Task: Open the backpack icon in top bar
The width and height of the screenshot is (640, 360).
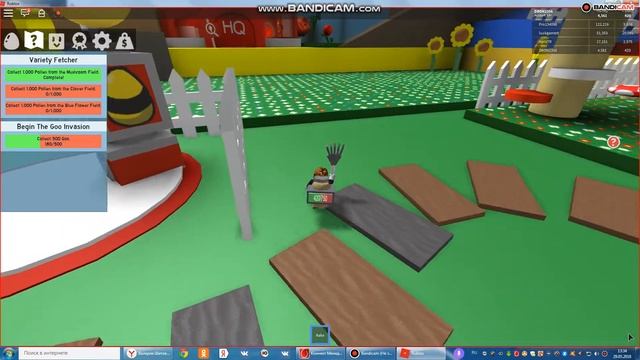Action: [x=42, y=13]
